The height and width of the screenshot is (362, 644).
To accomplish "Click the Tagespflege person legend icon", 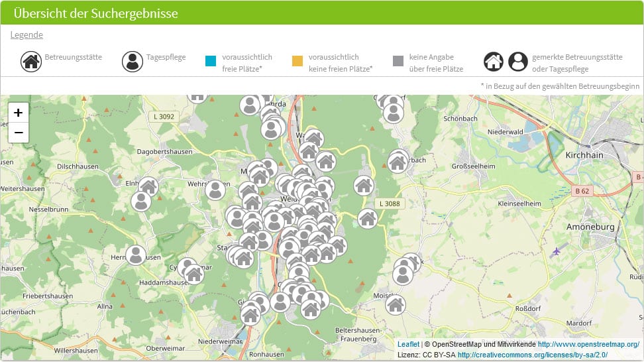I will pos(133,62).
